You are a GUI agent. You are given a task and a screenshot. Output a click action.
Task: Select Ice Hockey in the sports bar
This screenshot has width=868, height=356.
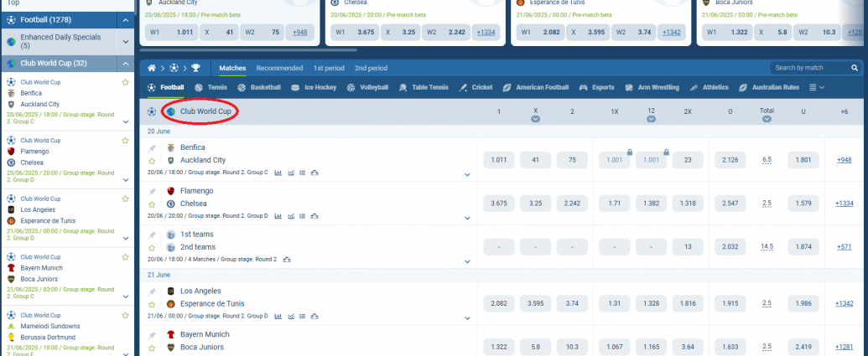[314, 87]
